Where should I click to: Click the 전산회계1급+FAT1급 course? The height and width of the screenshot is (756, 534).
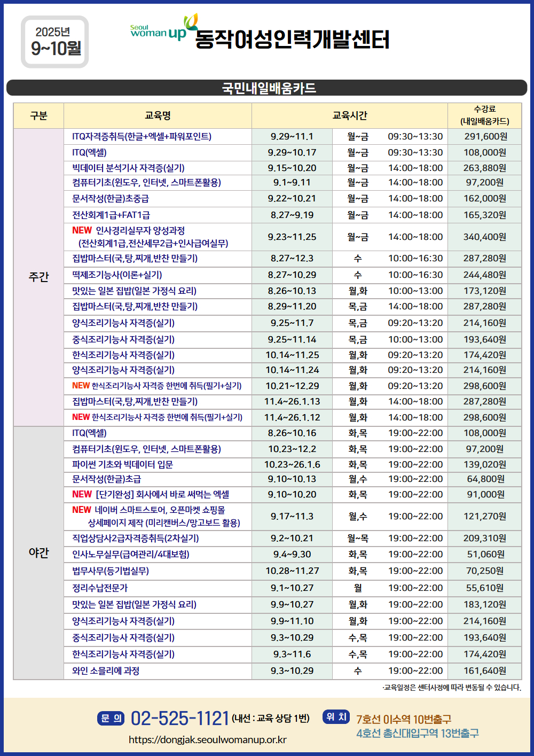111,215
